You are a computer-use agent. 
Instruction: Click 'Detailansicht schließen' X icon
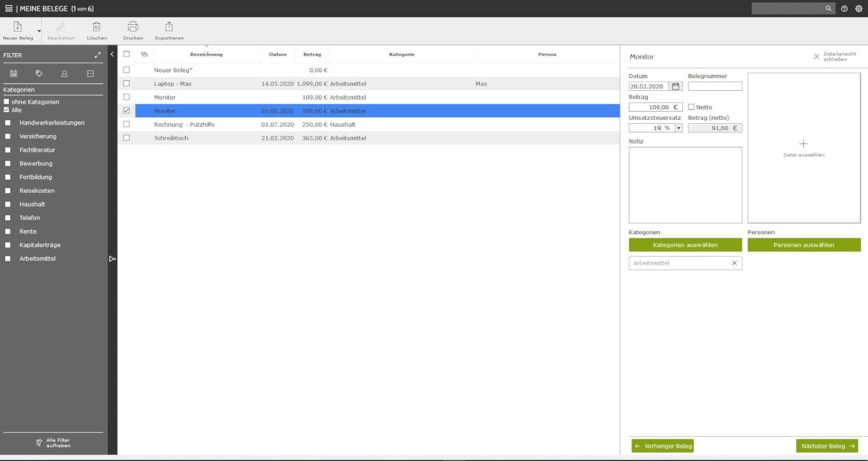[x=816, y=57]
